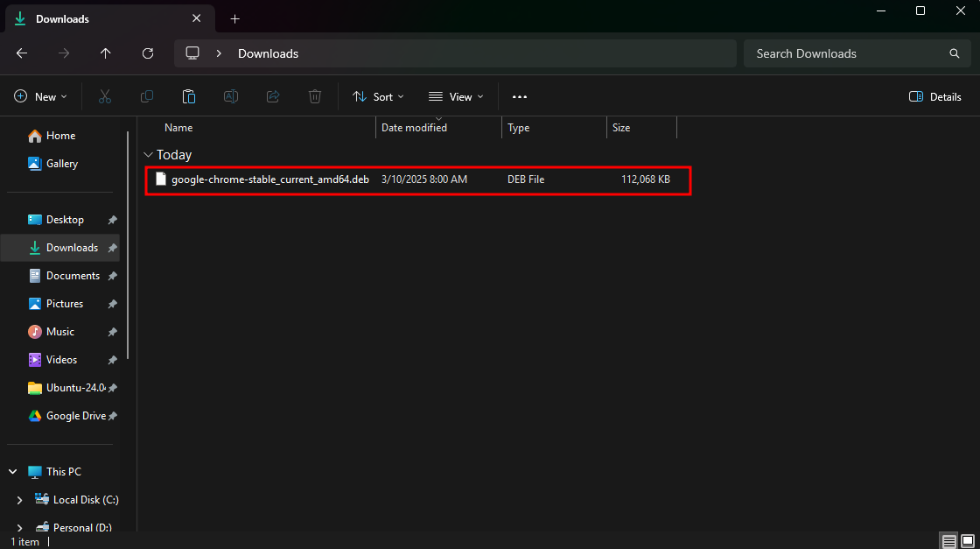980x549 pixels.
Task: Open Home in the sidebar
Action: pyautogui.click(x=52, y=136)
